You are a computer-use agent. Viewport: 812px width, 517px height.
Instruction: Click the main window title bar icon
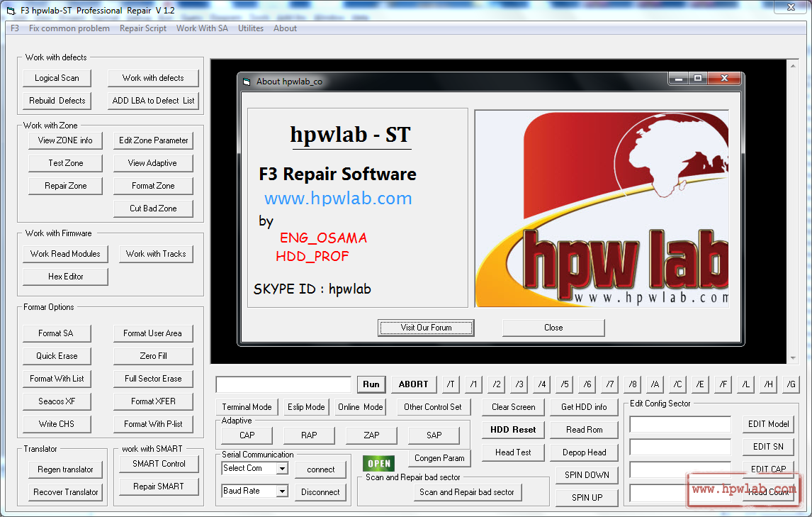coord(11,11)
